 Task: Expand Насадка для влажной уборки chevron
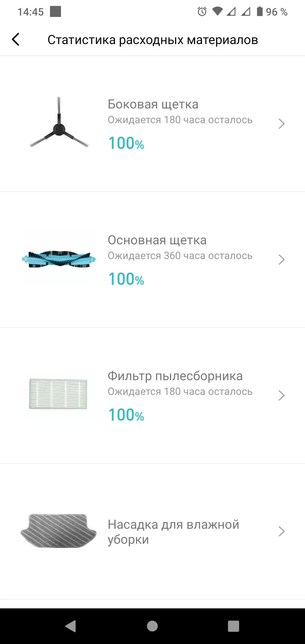[281, 531]
